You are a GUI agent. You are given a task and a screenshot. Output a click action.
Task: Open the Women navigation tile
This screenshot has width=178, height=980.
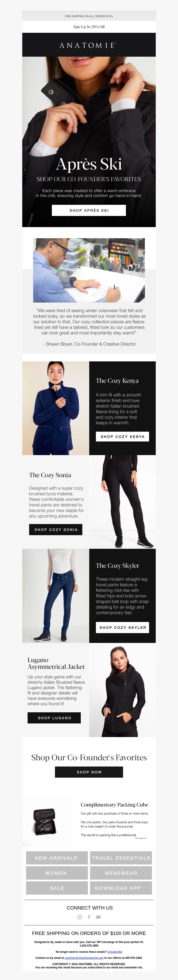pos(57,873)
